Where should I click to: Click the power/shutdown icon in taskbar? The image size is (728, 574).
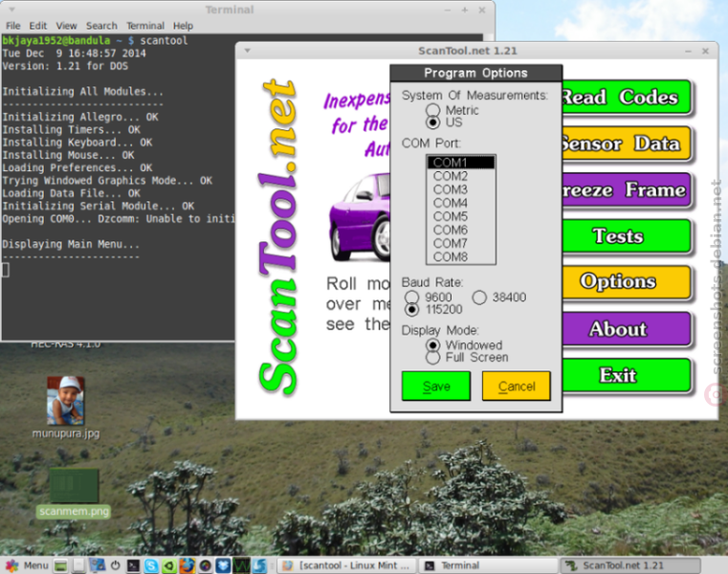pos(115,565)
